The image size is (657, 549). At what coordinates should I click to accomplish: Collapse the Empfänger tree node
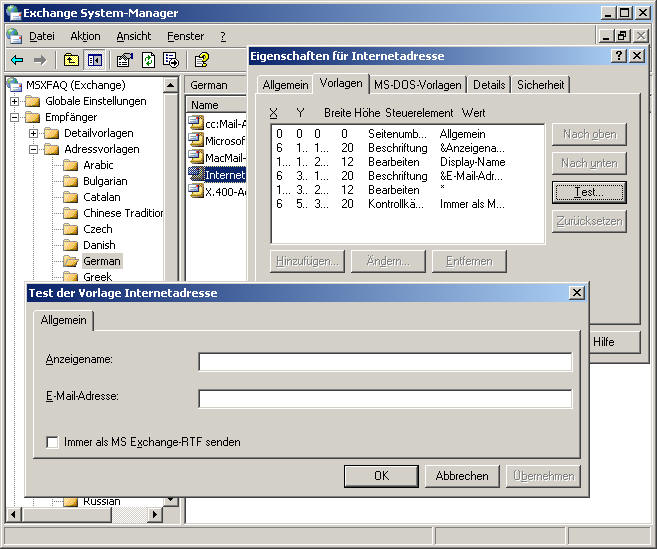pos(14,117)
